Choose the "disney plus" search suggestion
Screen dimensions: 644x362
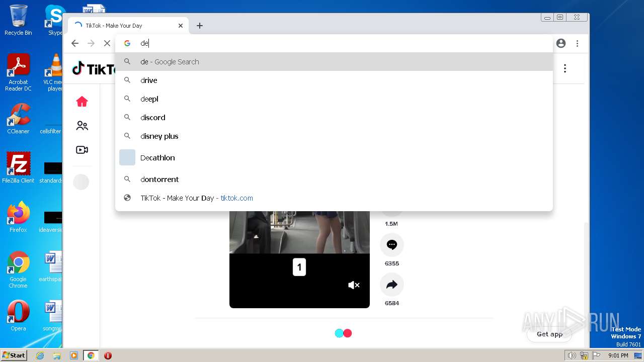coord(334,136)
